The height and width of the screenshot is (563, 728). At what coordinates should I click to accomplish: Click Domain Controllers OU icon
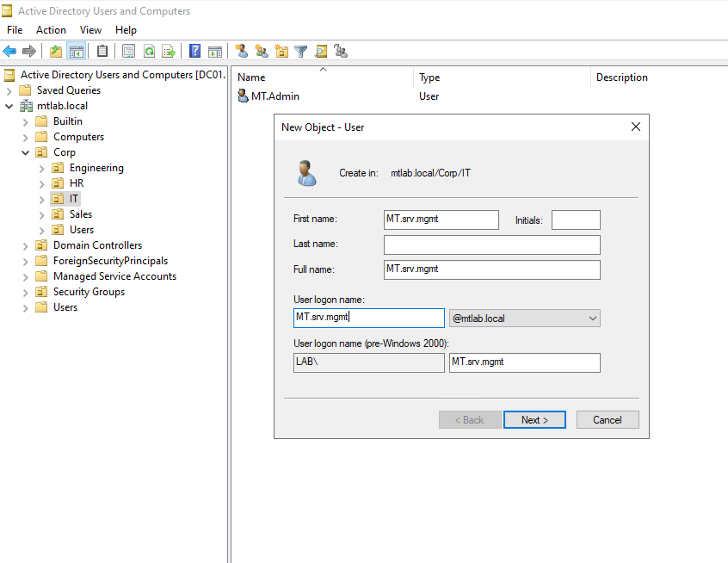click(x=42, y=245)
